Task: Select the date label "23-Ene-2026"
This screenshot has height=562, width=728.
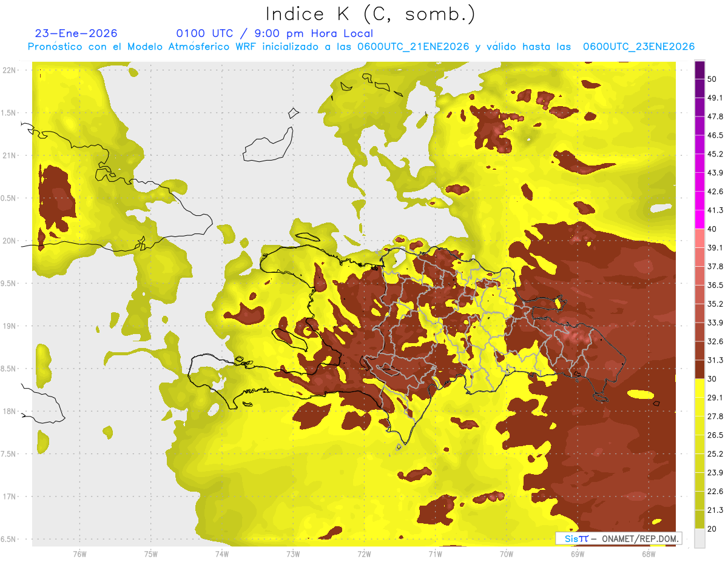Action: point(76,33)
